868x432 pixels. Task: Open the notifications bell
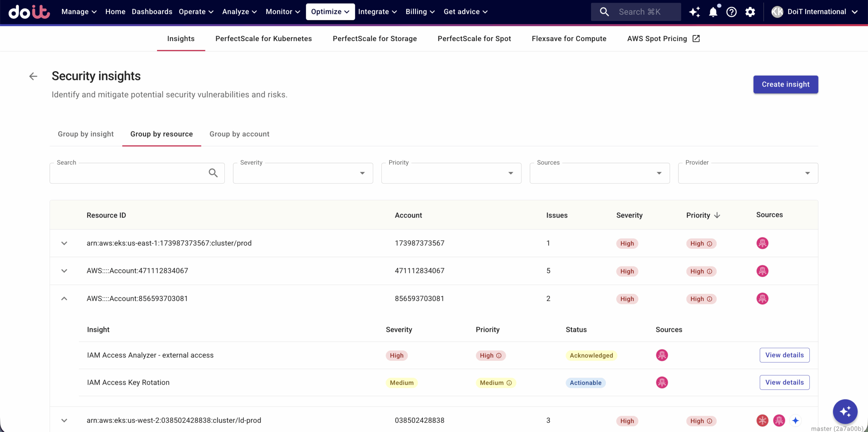[x=713, y=12]
